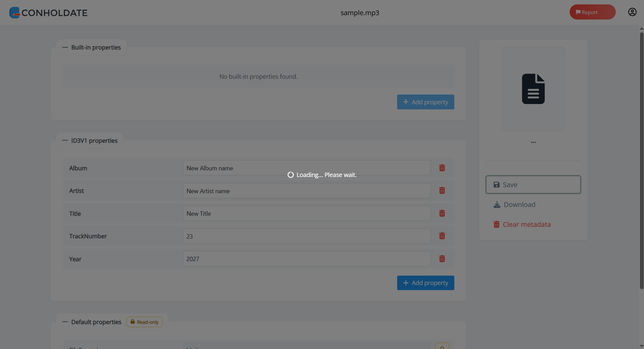The image size is (644, 349).
Task: Edit the Year value field
Action: (x=307, y=259)
